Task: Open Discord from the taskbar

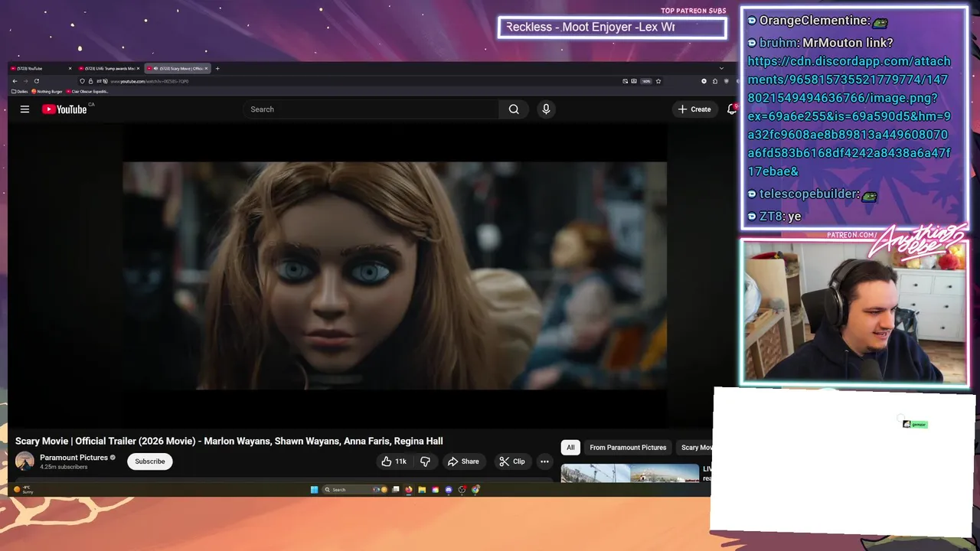Action: (x=449, y=490)
